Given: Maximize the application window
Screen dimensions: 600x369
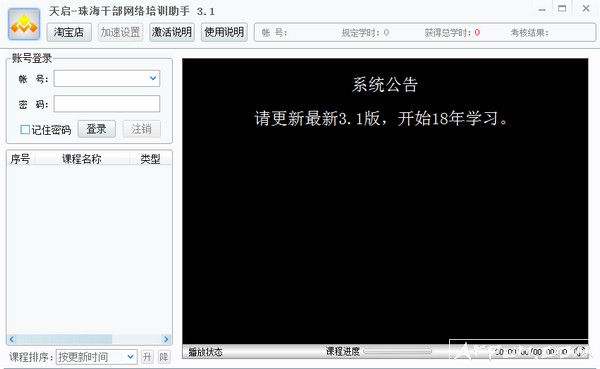Looking at the screenshot, I should coord(562,8).
